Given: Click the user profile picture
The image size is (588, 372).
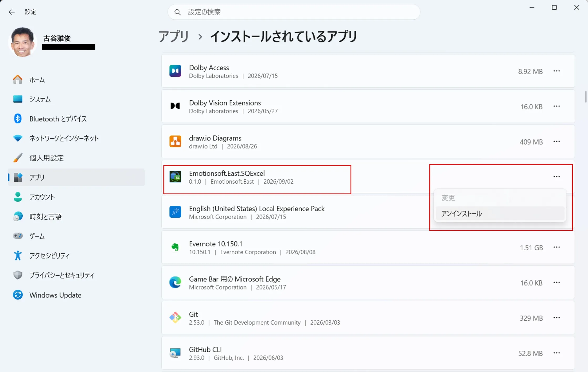Looking at the screenshot, I should pos(22,42).
